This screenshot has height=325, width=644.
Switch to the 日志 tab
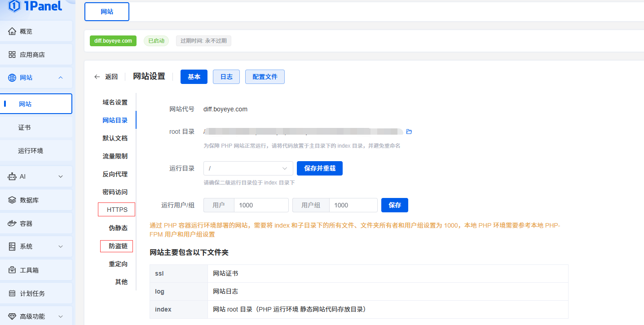[226, 77]
